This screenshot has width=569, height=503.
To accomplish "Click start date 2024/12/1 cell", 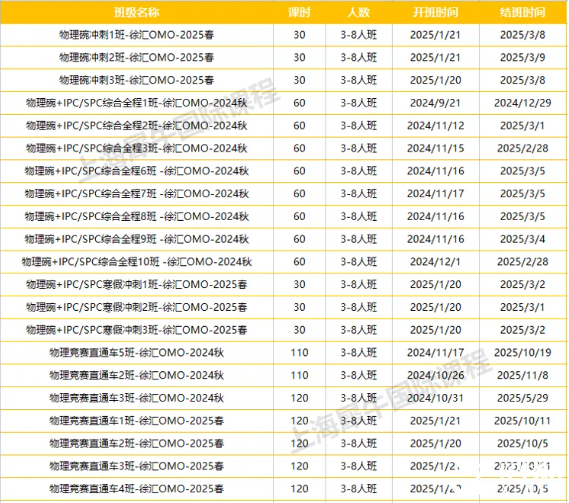I will tap(435, 262).
